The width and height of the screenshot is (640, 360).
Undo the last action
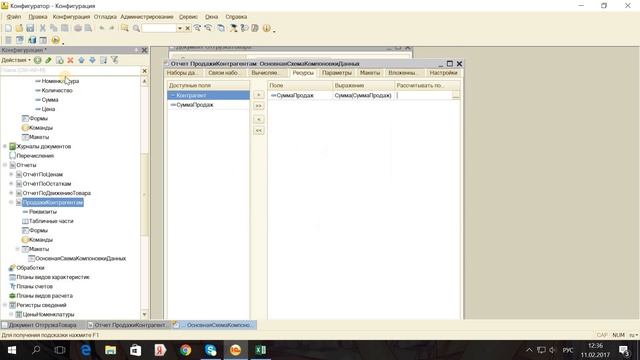pyautogui.click(x=102, y=28)
